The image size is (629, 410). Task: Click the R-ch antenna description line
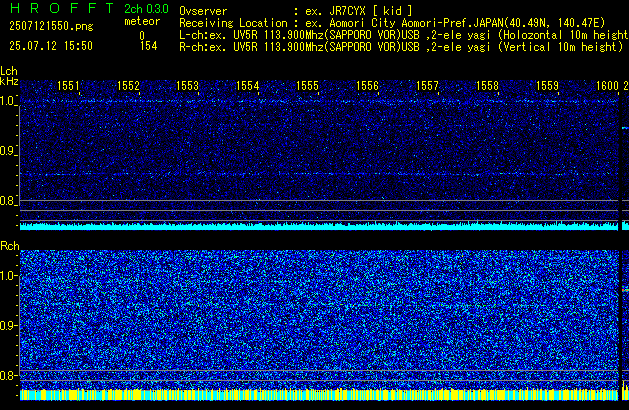401,47
